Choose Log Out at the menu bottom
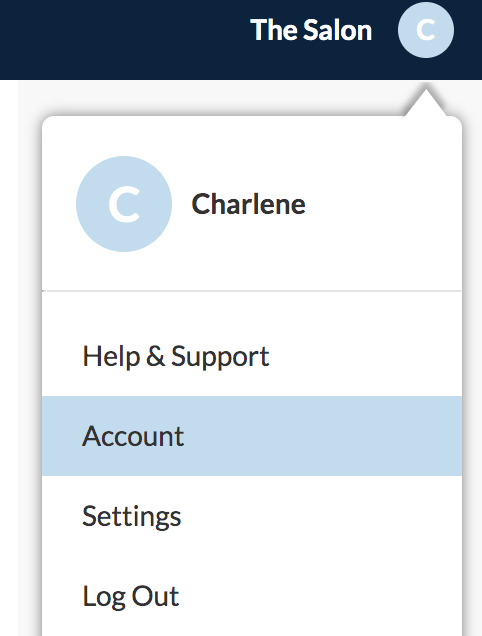 pyautogui.click(x=252, y=596)
